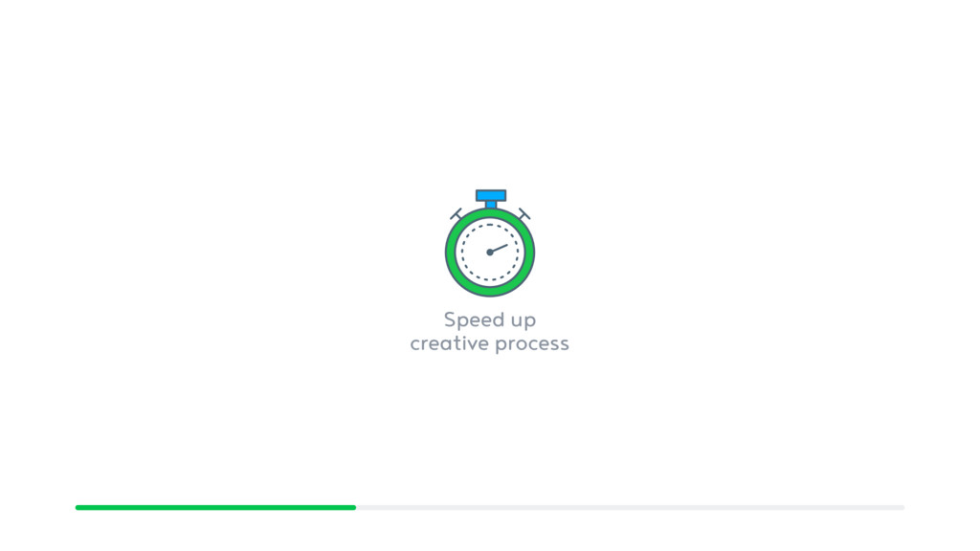
Task: Click the white stopwatch face left of the hand
Action: [474, 253]
